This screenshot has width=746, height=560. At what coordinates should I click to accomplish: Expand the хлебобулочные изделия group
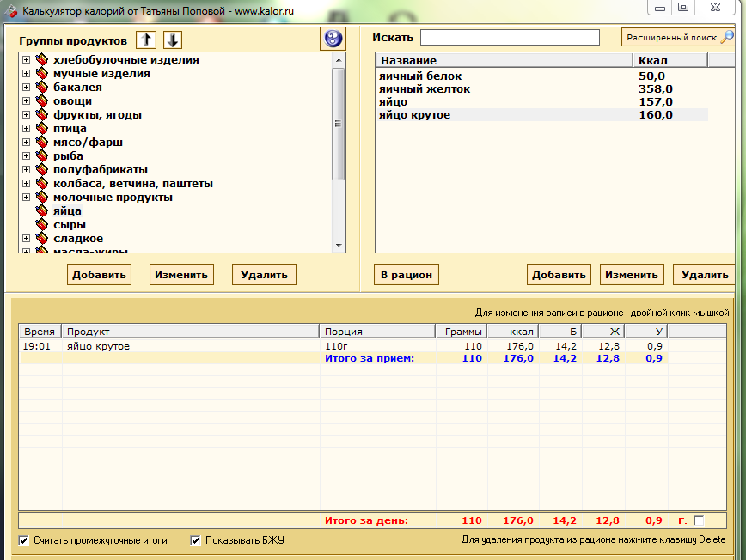coord(26,60)
